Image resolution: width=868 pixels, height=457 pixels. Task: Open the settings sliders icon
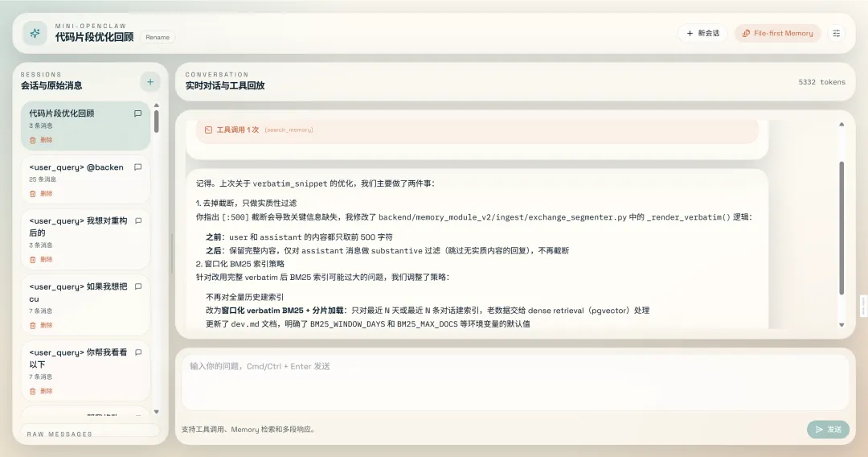[x=837, y=33]
